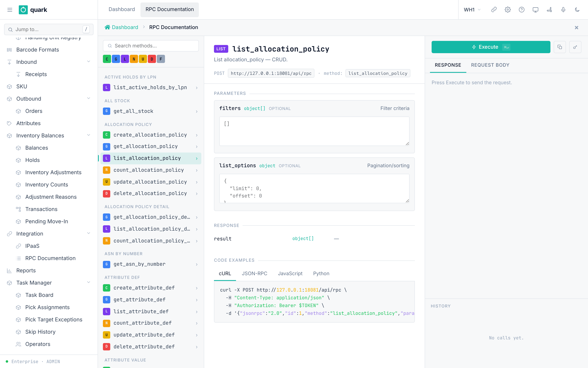Toggle the red D delete filter badge
Viewport: 588px width, 368px height.
tap(152, 59)
